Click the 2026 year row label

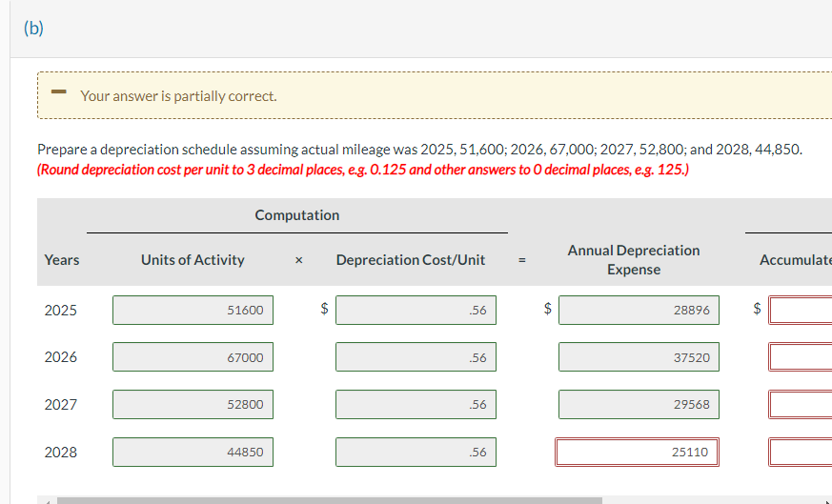pyautogui.click(x=60, y=357)
